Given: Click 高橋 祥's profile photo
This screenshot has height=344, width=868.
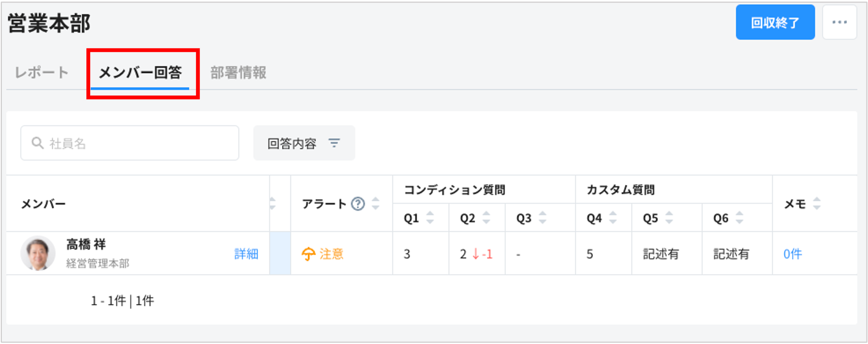Looking at the screenshot, I should coord(38,253).
